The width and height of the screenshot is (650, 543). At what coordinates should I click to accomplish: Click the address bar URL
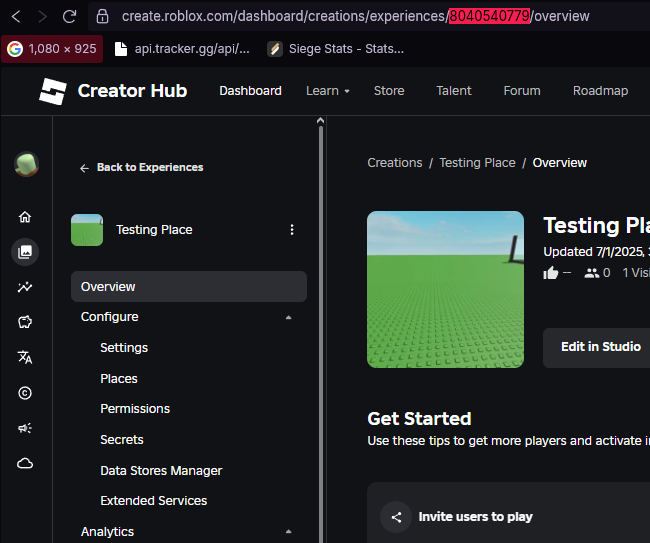pos(355,16)
